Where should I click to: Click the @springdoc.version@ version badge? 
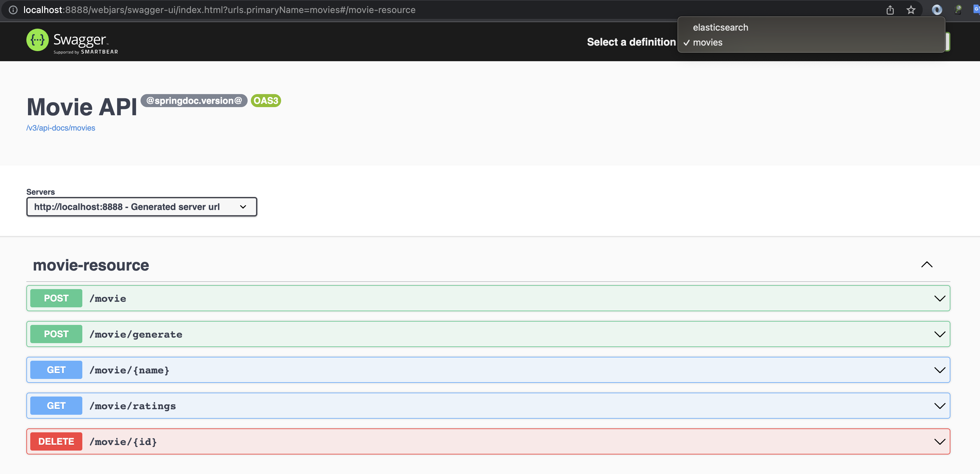[x=194, y=101]
